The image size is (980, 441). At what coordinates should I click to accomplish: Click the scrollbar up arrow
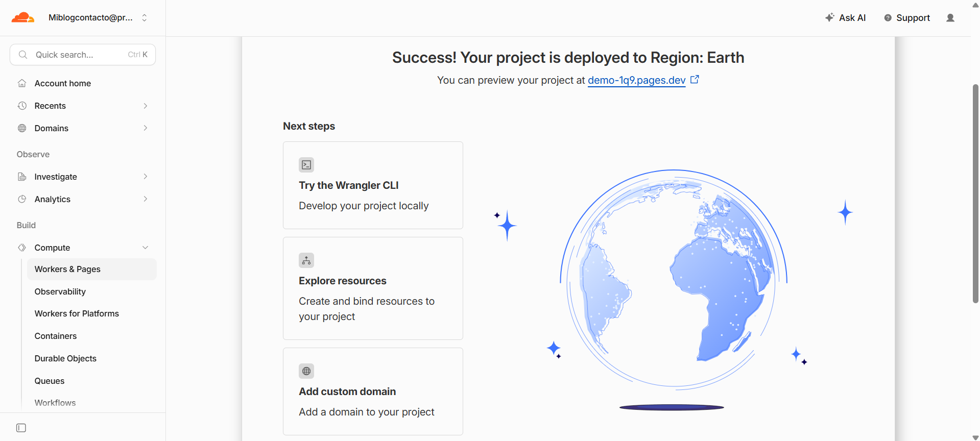(x=975, y=5)
